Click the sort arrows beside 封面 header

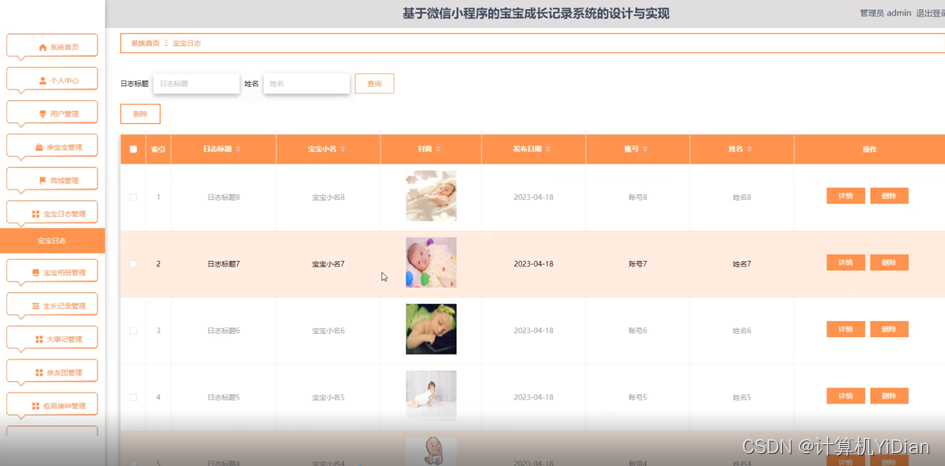coord(438,149)
